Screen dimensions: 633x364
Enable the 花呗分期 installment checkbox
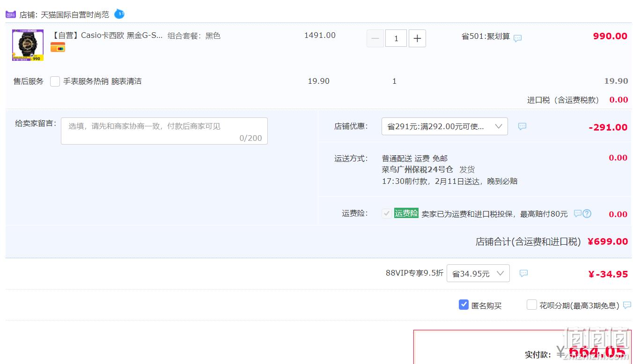tap(531, 305)
